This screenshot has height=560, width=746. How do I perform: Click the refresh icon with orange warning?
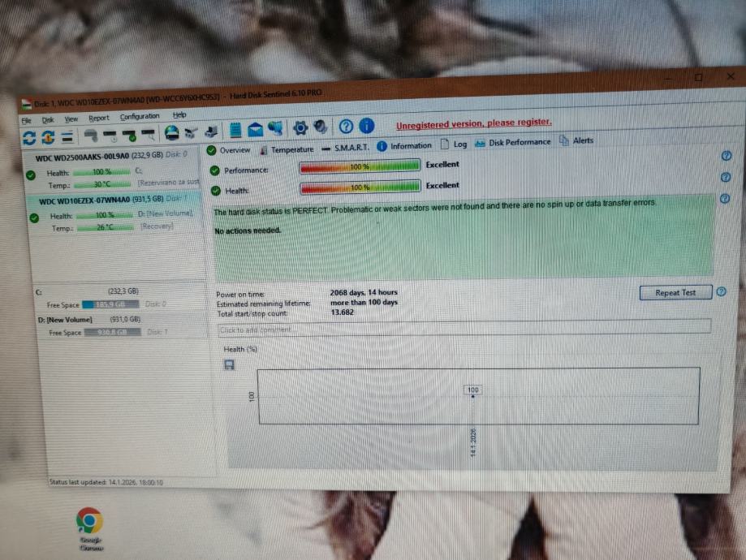[48, 137]
